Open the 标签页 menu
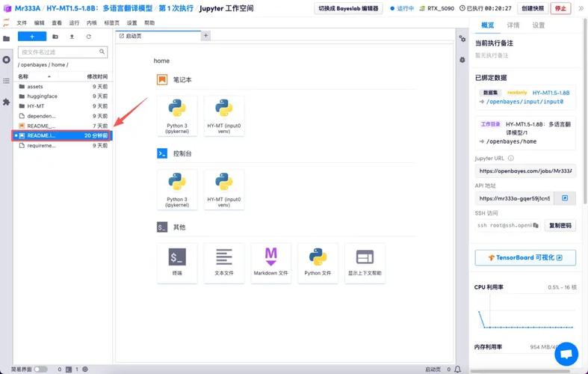 pos(112,23)
